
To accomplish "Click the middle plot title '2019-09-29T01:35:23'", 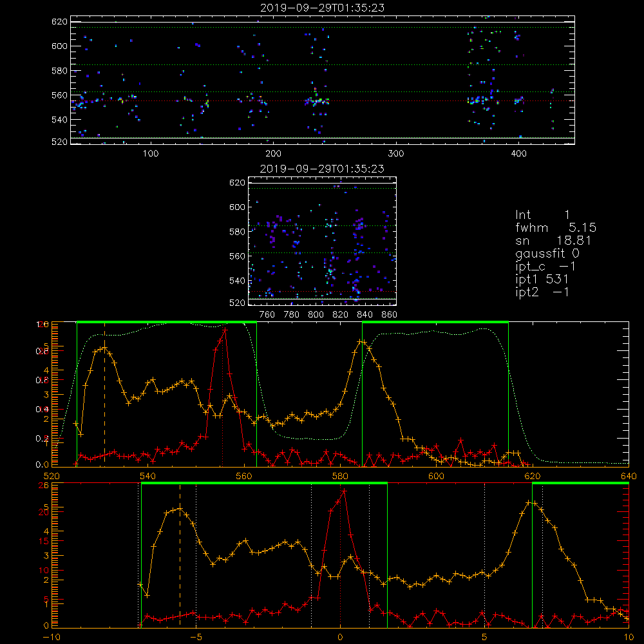I will (x=322, y=169).
